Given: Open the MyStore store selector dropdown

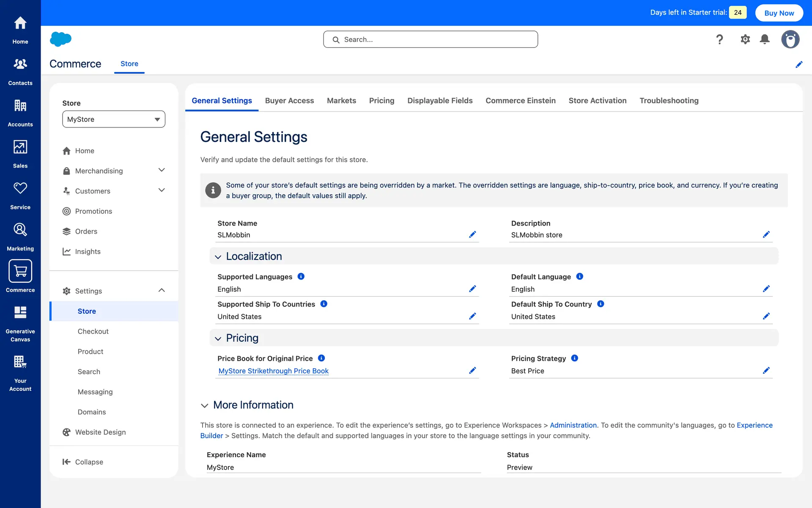Looking at the screenshot, I should 114,119.
